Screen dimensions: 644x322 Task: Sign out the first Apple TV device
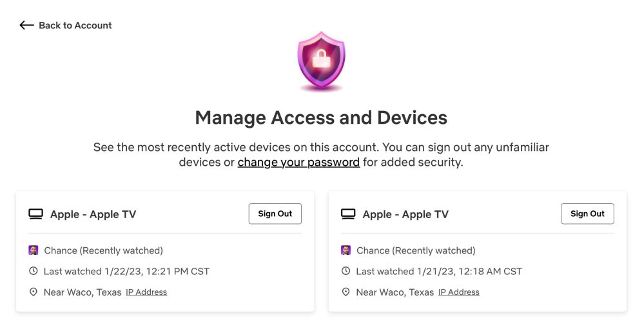click(275, 214)
